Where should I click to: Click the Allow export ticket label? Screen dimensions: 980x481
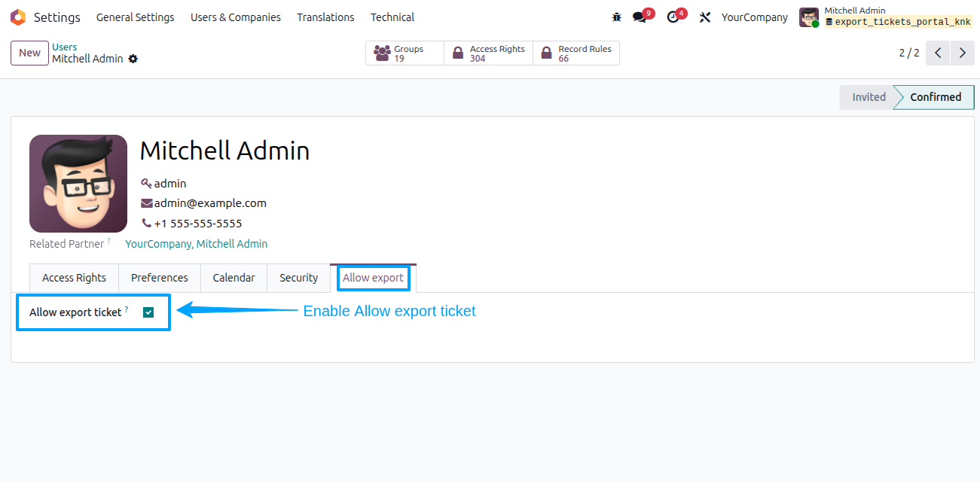(x=75, y=312)
